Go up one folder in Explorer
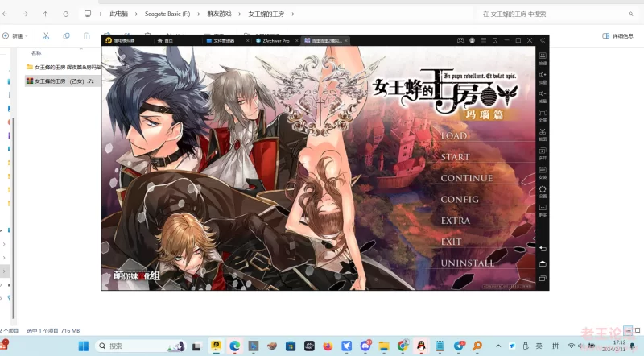644x356 pixels. [45, 14]
